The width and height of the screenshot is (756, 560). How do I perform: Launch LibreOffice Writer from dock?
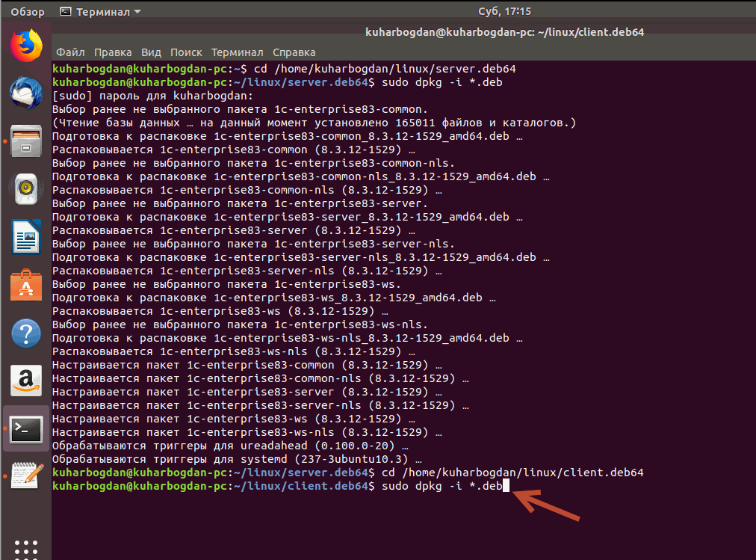pyautogui.click(x=25, y=237)
